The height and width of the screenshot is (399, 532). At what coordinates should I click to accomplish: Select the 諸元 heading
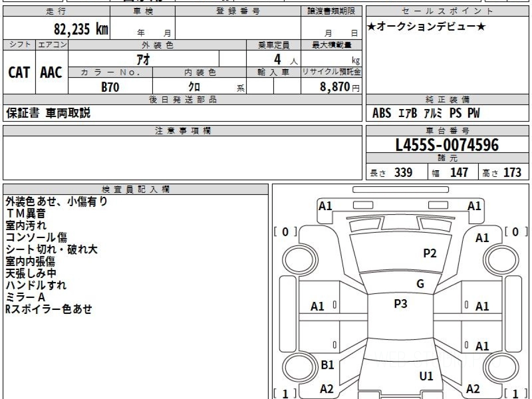click(x=447, y=159)
